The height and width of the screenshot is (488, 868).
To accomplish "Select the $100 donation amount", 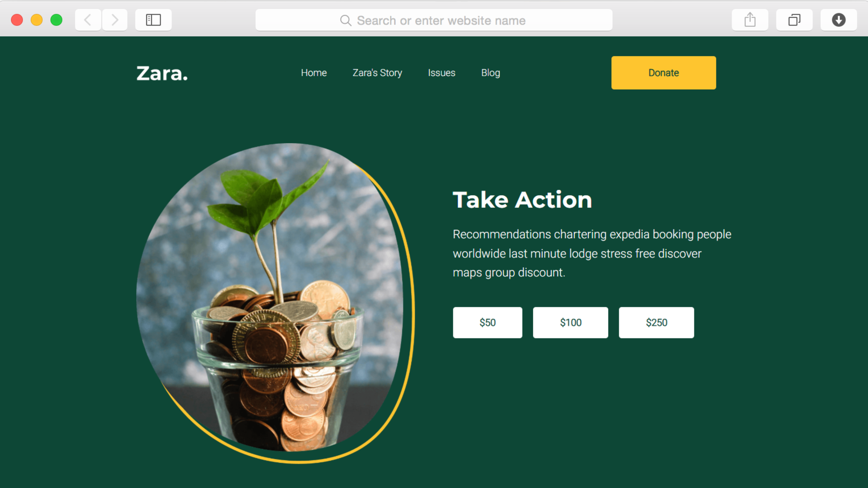I will pyautogui.click(x=570, y=322).
